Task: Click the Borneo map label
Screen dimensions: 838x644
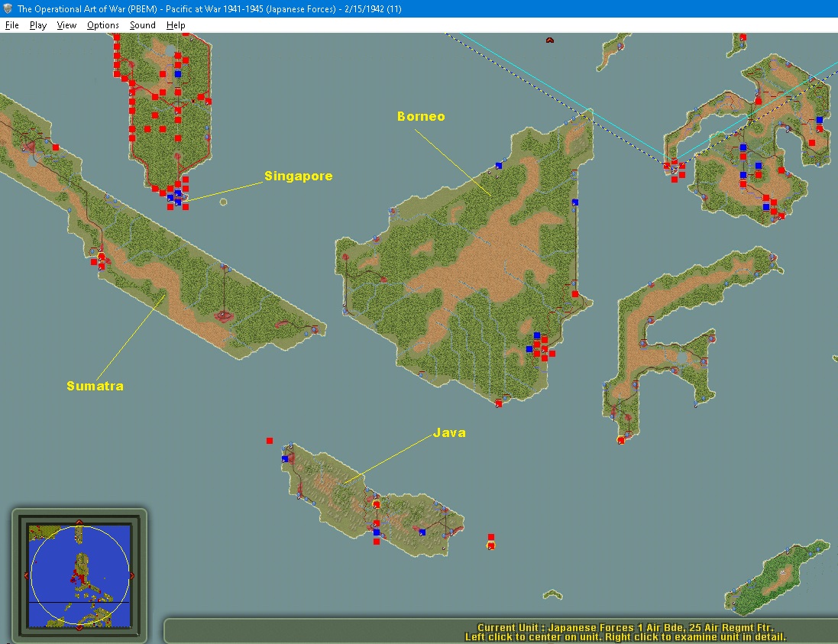Action: pos(421,117)
